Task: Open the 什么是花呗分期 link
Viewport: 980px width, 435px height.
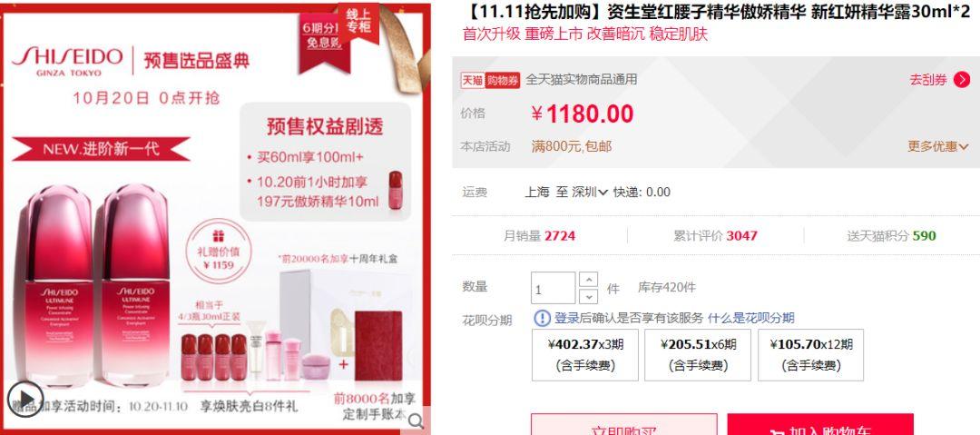Action: pyautogui.click(x=750, y=318)
